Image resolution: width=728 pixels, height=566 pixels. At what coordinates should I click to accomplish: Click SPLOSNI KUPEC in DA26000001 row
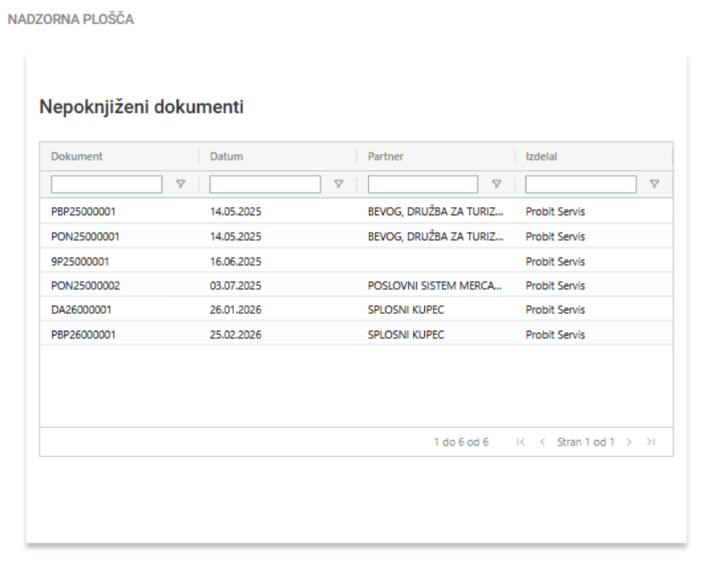coord(406,310)
